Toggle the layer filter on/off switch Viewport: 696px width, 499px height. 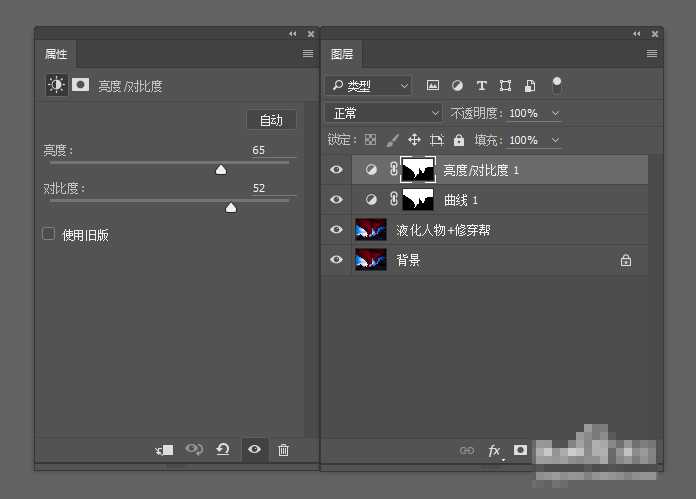pos(557,85)
